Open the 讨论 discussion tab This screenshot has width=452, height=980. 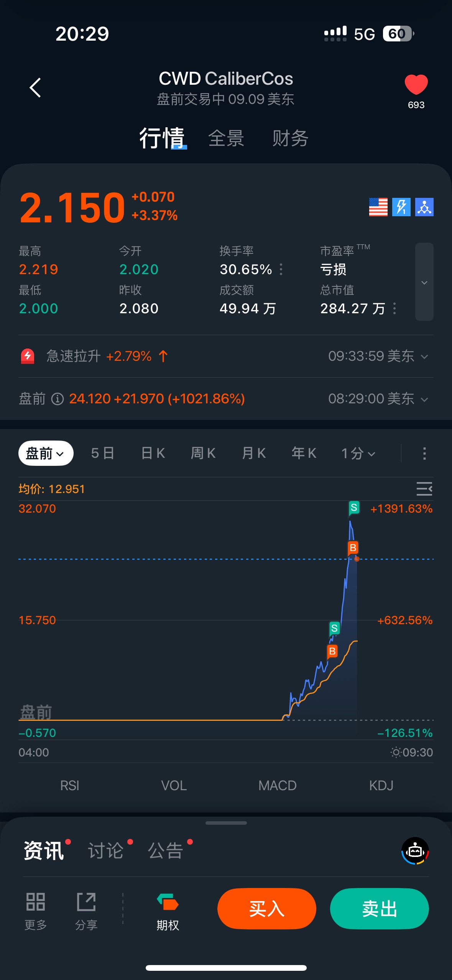[106, 851]
